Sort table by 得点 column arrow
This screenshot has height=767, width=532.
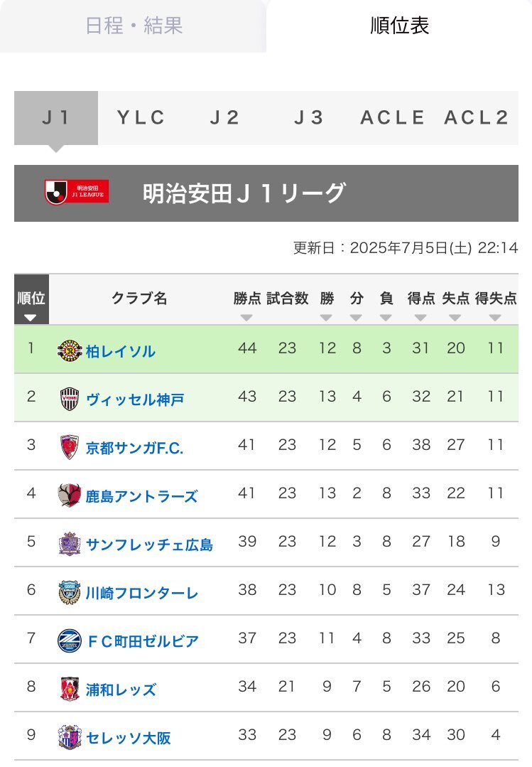click(x=420, y=318)
